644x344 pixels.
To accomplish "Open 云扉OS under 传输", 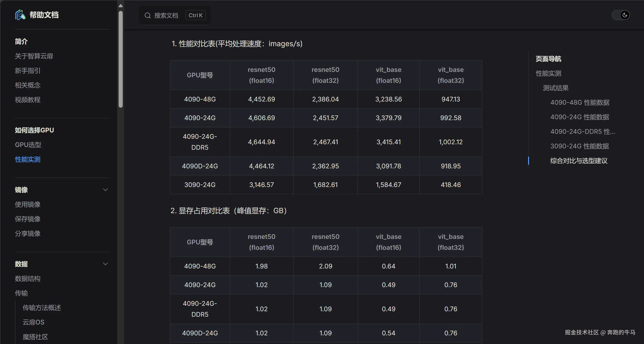I will [33, 322].
